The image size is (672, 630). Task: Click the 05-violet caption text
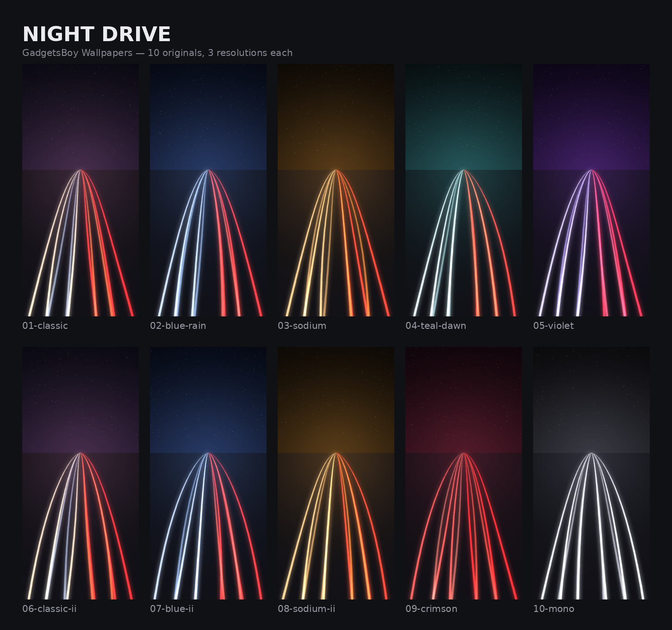(x=554, y=326)
